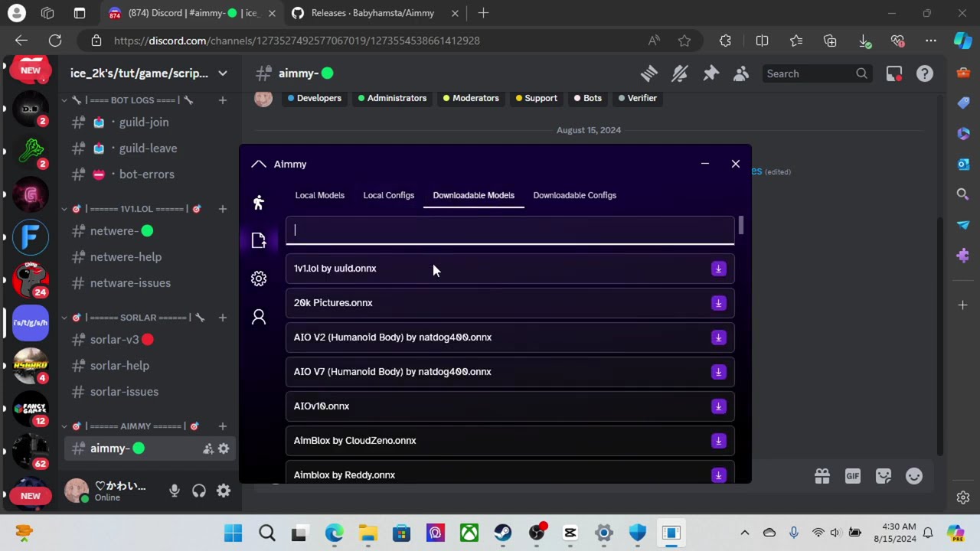Screen dimensions: 980x551
Task: Open Discord help icon
Action: pyautogui.click(x=925, y=73)
